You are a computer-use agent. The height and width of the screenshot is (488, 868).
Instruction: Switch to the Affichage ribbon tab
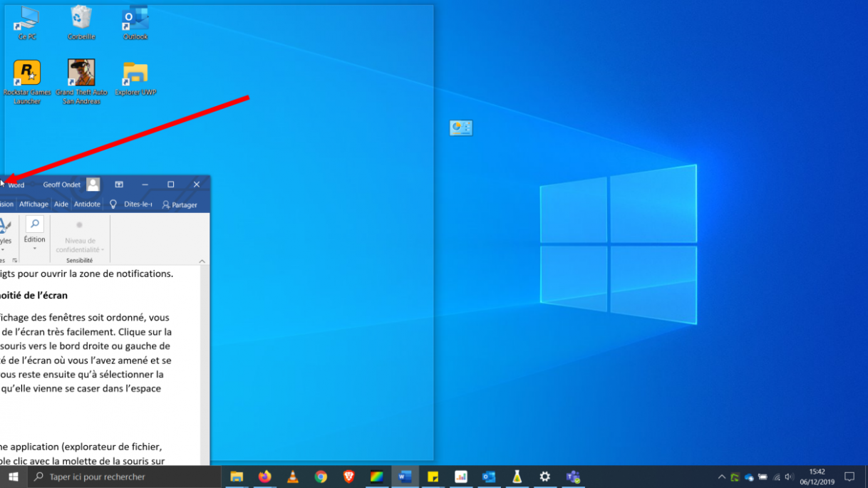coord(33,204)
